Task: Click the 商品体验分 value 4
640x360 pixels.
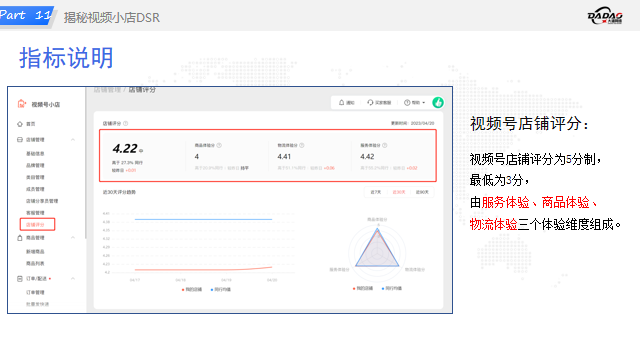Action: (x=197, y=156)
